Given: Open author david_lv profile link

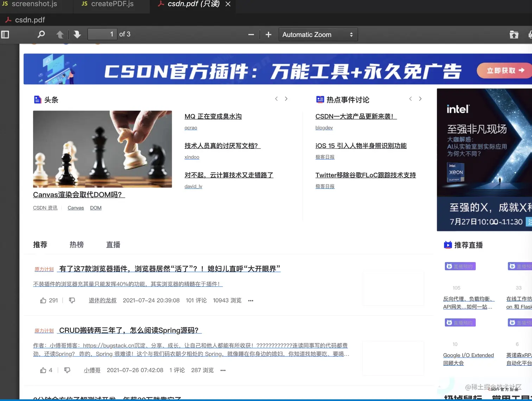Looking at the screenshot, I should (x=193, y=186).
